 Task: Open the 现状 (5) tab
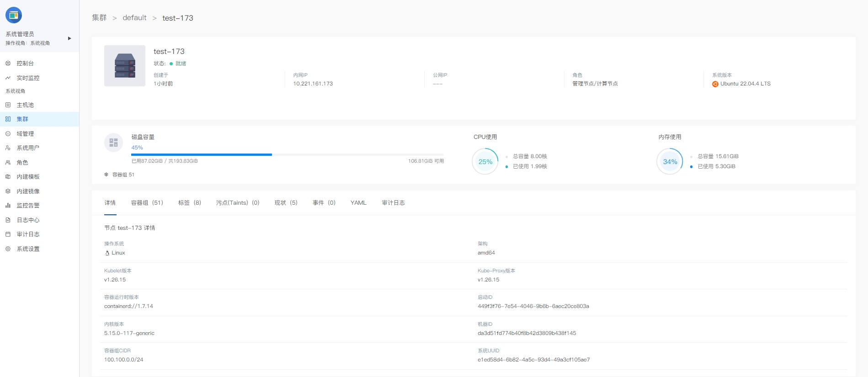click(x=286, y=203)
